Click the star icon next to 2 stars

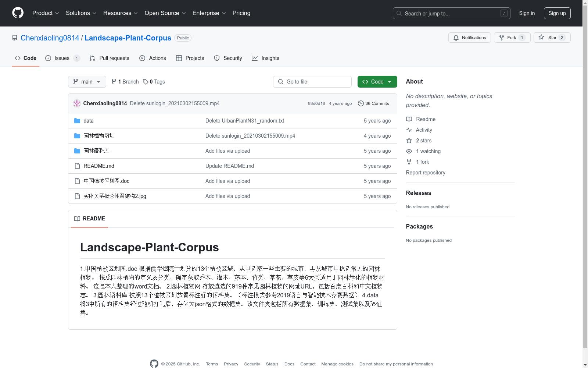coord(409,141)
